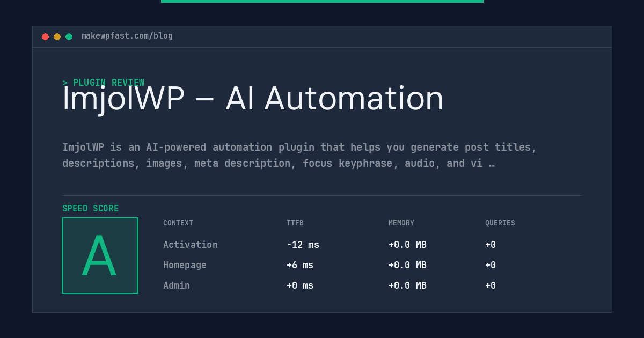Click Homepage memory value +0.0 MB
Image resolution: width=644 pixels, height=338 pixels.
[x=407, y=265]
